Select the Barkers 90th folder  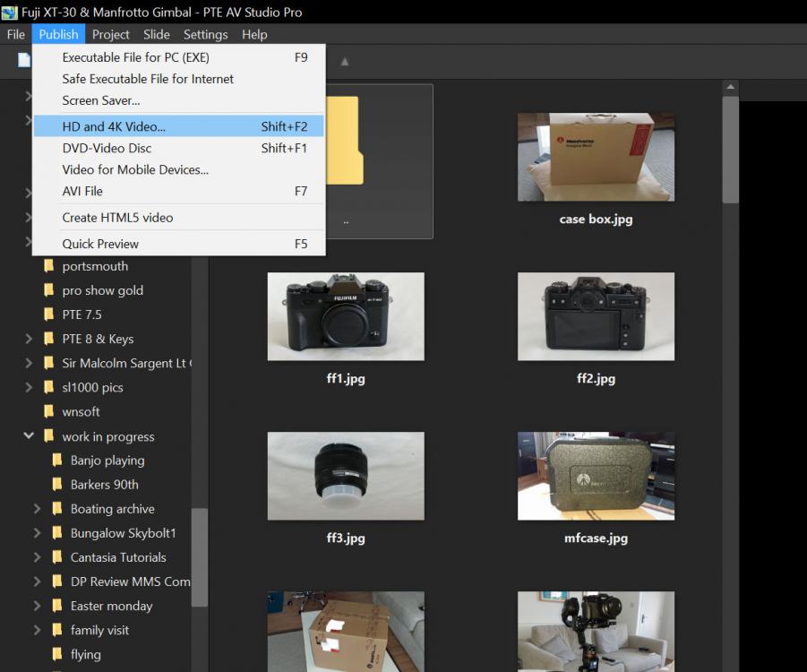105,485
